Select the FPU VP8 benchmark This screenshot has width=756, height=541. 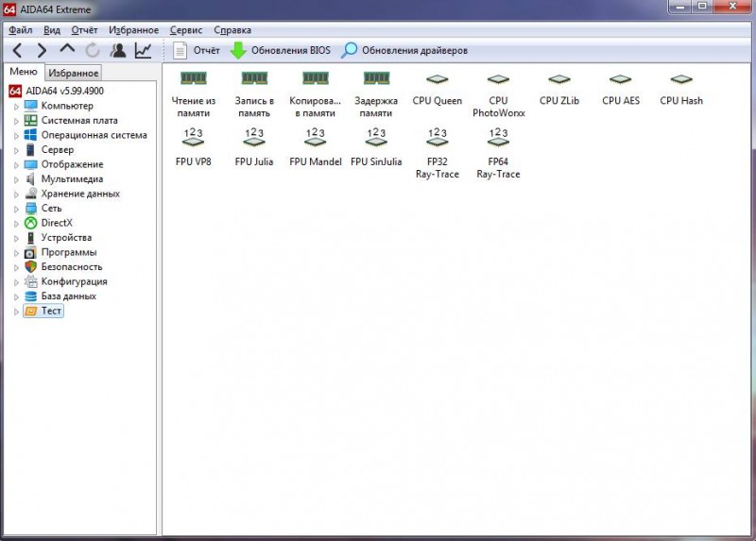coord(194,147)
